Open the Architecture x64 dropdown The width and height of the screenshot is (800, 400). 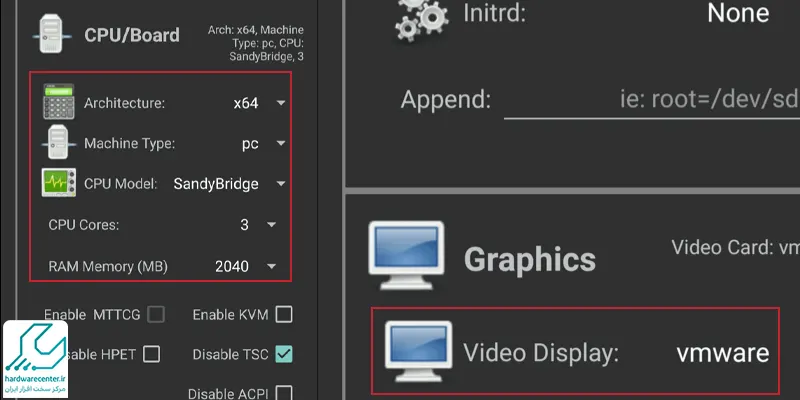point(259,103)
